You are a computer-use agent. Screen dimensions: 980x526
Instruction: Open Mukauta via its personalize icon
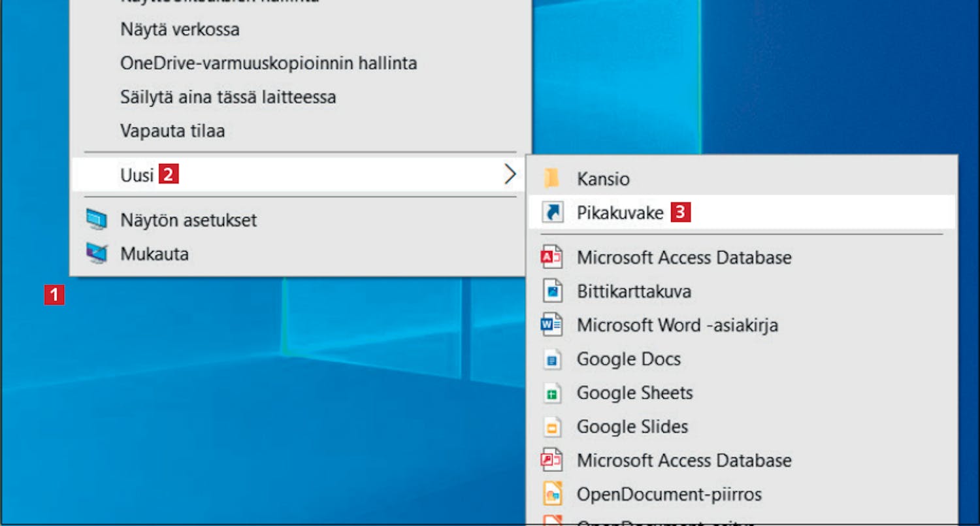click(97, 254)
